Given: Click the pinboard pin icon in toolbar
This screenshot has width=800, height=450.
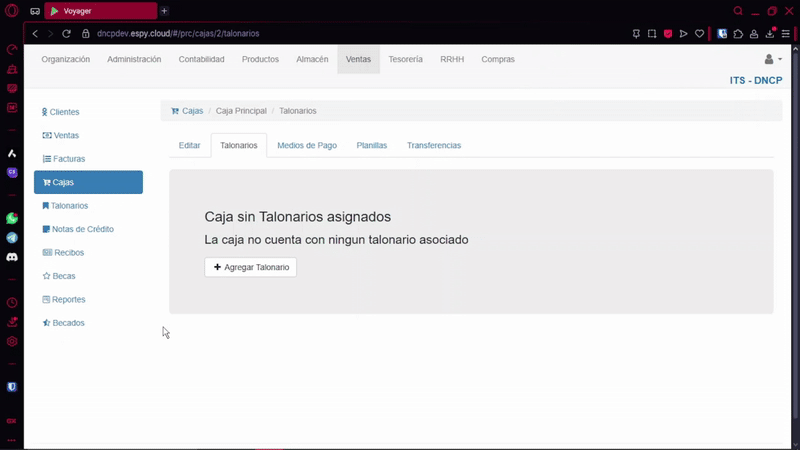Looking at the screenshot, I should 636,34.
